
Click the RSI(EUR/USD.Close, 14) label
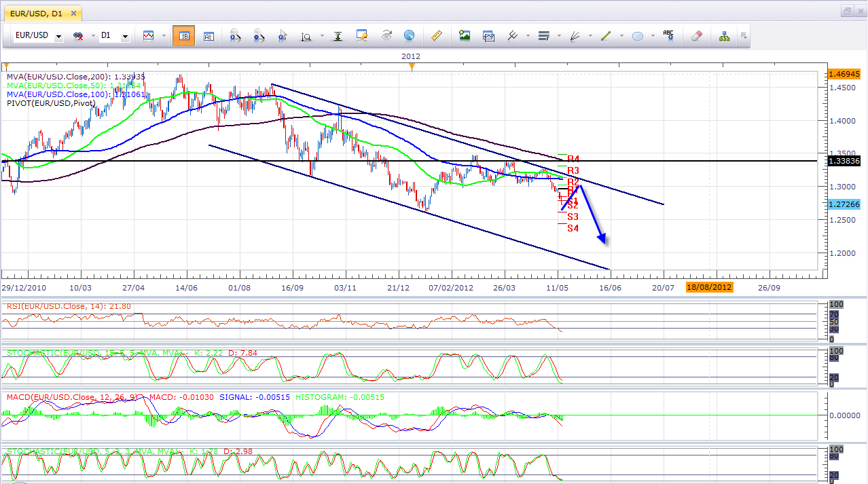[69, 307]
